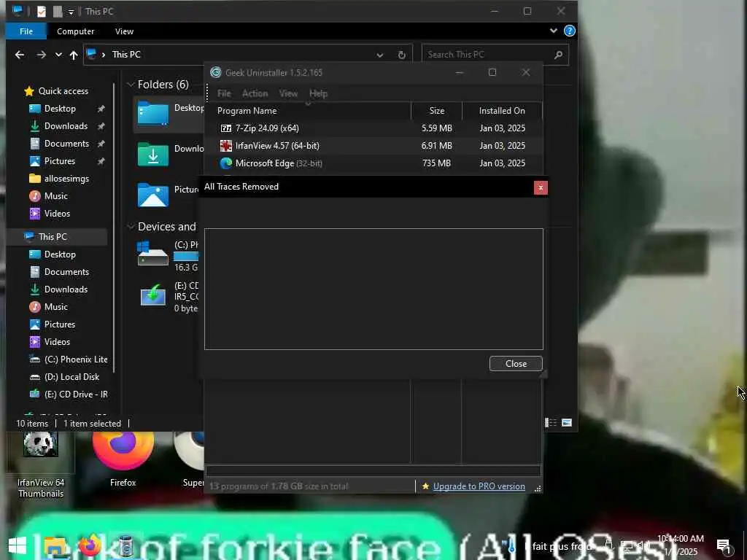
Task: Sort by Installed On column header
Action: (502, 111)
